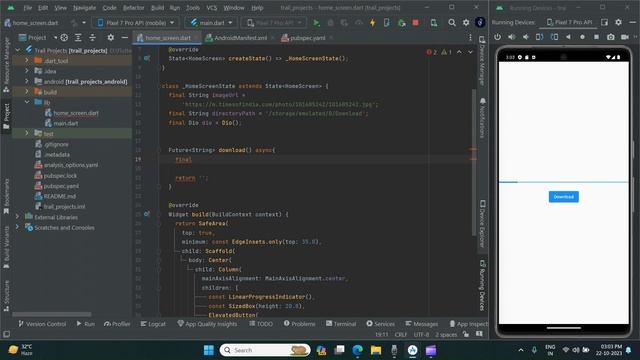Jump to next highlighted error down arrow

pos(470,52)
